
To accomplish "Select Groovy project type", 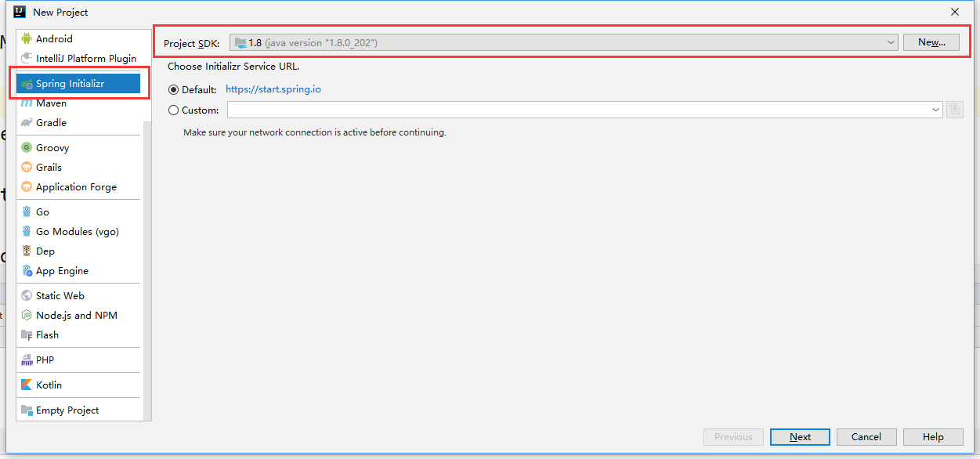I will coord(79,147).
